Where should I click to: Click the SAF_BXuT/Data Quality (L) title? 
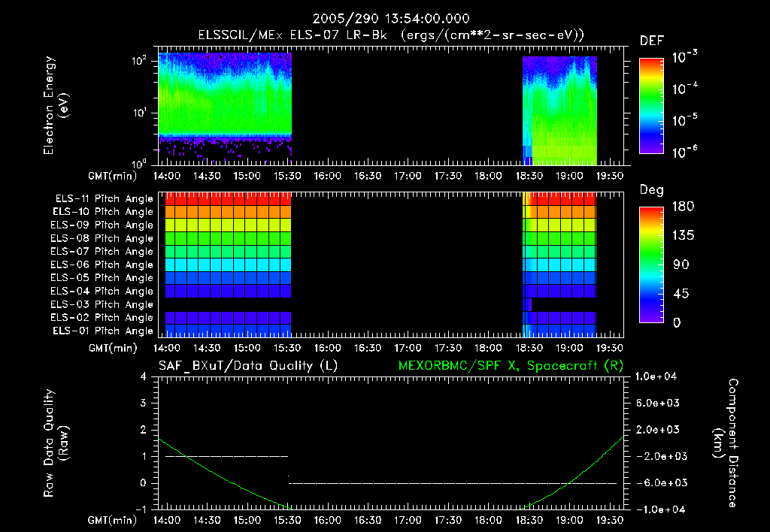click(x=248, y=366)
